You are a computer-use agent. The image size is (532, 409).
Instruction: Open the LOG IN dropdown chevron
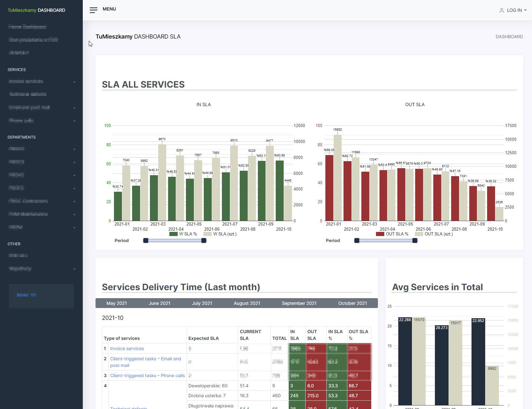(x=526, y=10)
